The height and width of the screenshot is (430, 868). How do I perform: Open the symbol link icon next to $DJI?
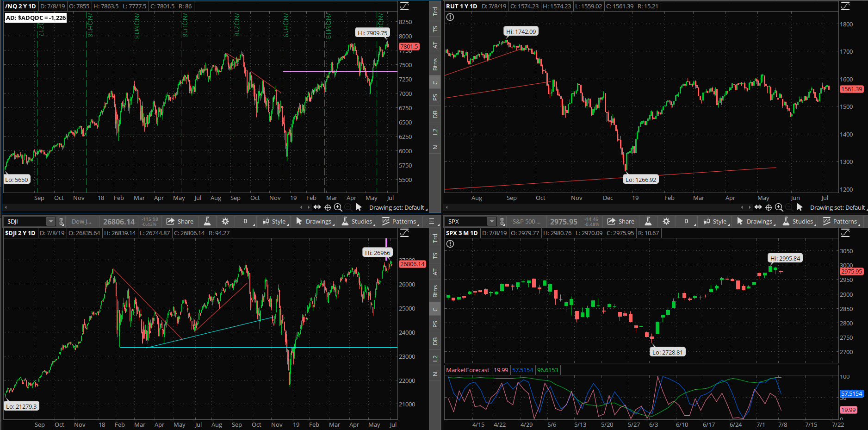(x=61, y=222)
